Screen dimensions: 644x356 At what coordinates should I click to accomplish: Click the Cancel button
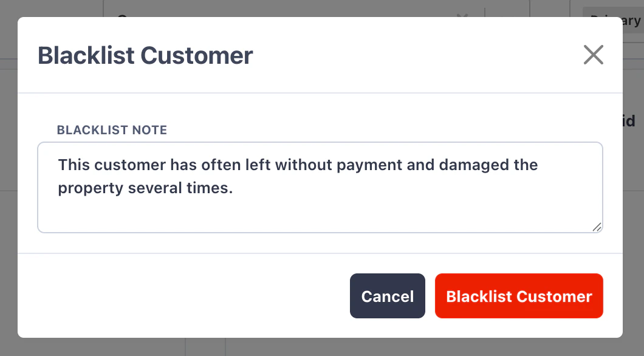coord(387,296)
